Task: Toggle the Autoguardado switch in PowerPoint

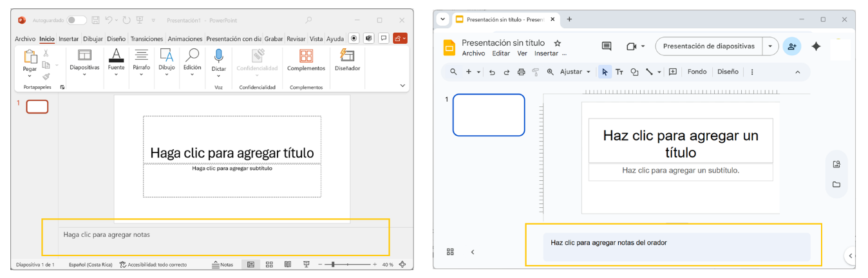Action: click(77, 21)
